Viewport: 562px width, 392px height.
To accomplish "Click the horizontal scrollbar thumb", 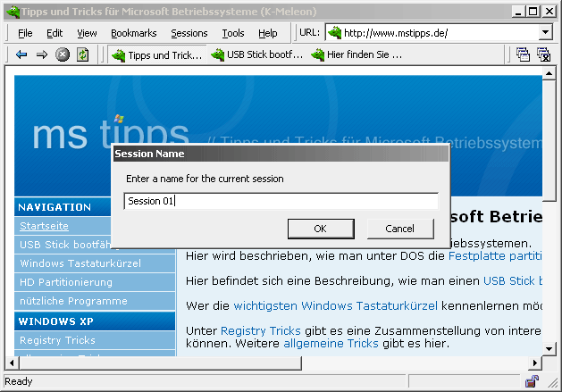I will pos(161,363).
